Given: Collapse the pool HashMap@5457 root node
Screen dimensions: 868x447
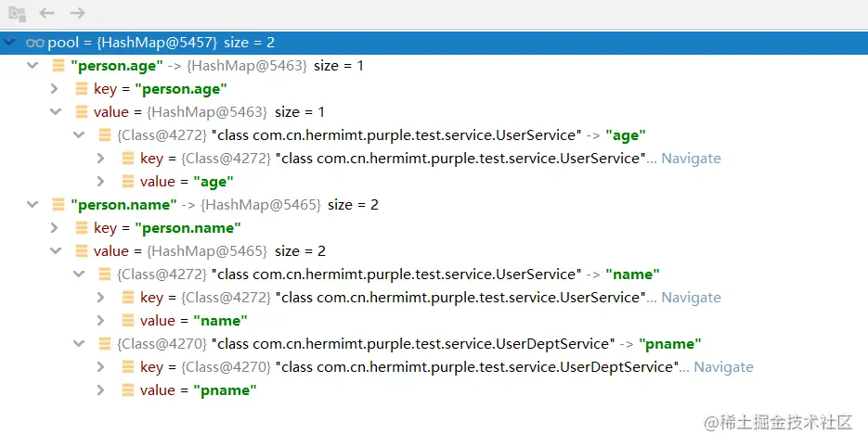Looking at the screenshot, I should click(9, 42).
